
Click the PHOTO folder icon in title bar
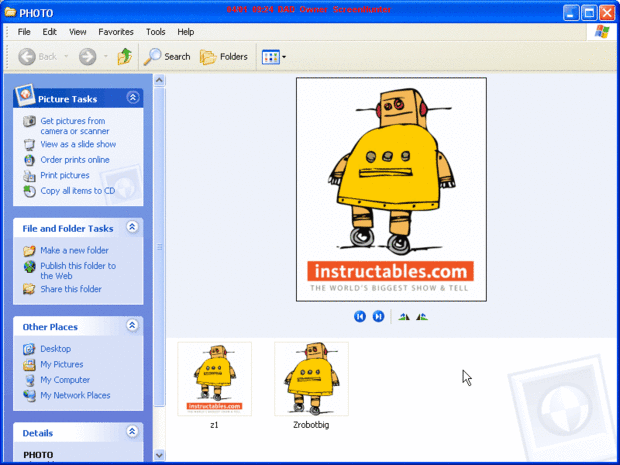click(x=10, y=12)
